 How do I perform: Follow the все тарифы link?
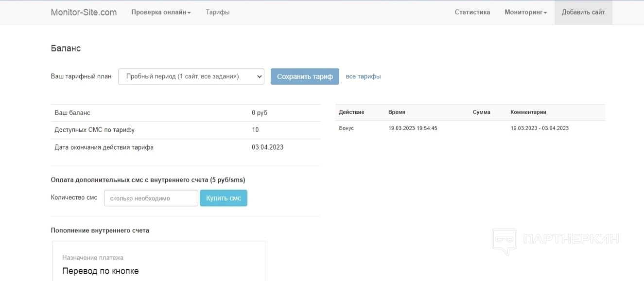pos(363,76)
